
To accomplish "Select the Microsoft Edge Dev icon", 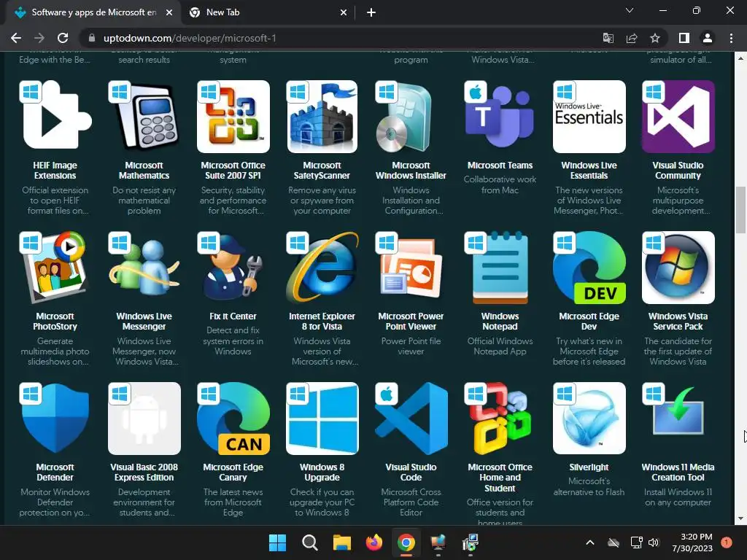I will click(x=589, y=268).
